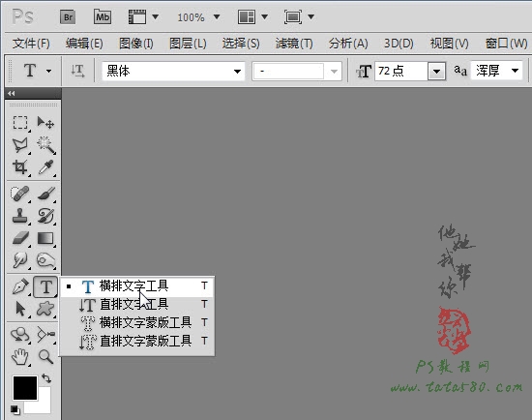This screenshot has width=532, height=420.
Task: Select the Type tool in toolbox
Action: pos(45,286)
